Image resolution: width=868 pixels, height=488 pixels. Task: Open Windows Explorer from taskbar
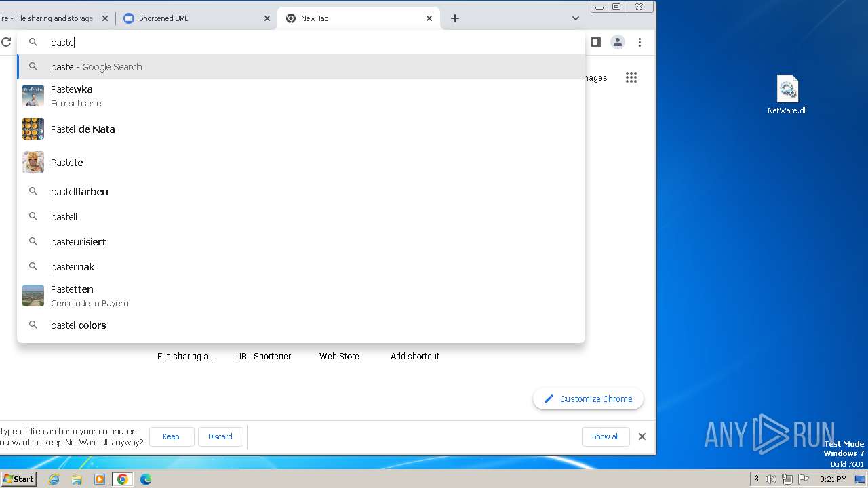point(77,479)
